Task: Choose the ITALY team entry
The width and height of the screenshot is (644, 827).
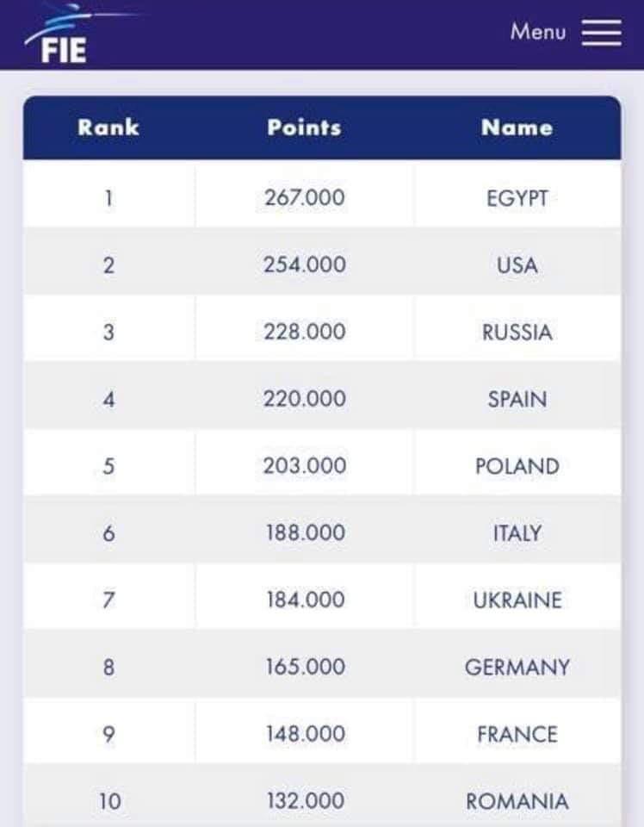Action: tap(517, 533)
